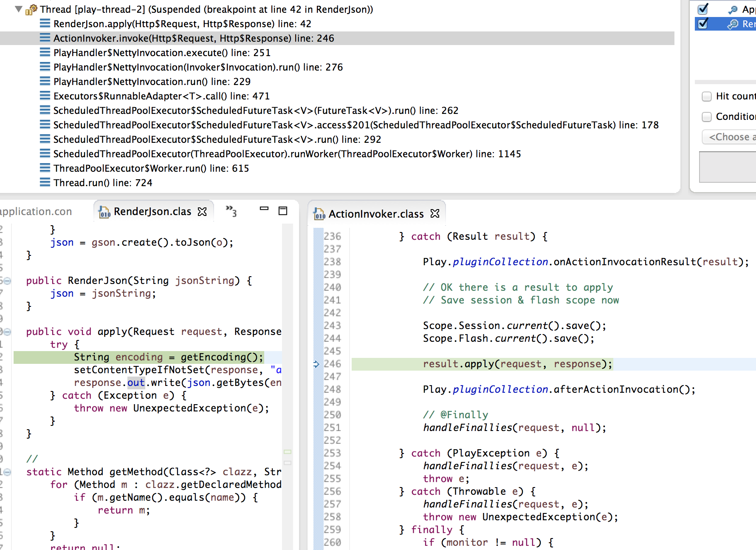The height and width of the screenshot is (550, 756).
Task: Open the Choose a previous condition dropdown
Action: [x=731, y=137]
